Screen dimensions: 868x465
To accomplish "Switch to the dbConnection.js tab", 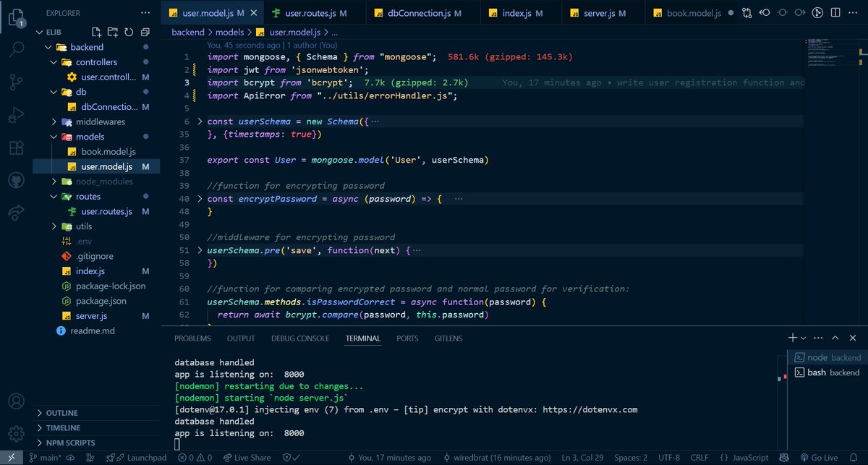I will pos(423,13).
